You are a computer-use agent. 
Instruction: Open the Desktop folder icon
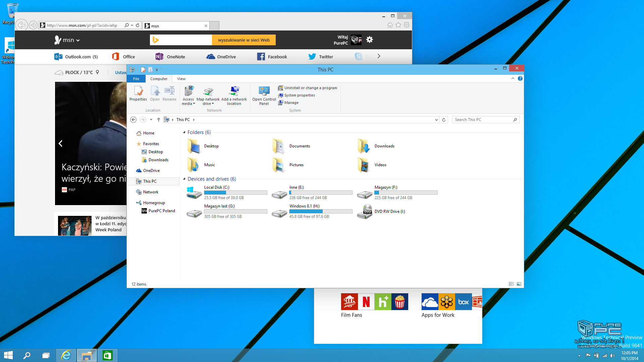194,146
